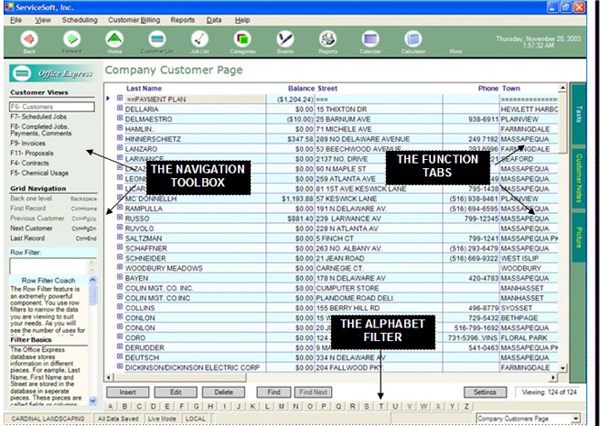
Task: Filter customers by letter A
Action: point(110,406)
